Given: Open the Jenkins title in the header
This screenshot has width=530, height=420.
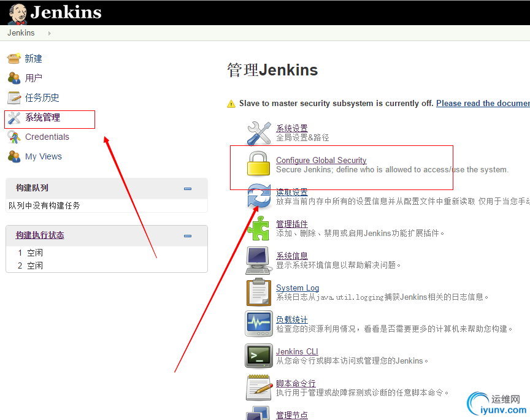Looking at the screenshot, I should point(66,12).
